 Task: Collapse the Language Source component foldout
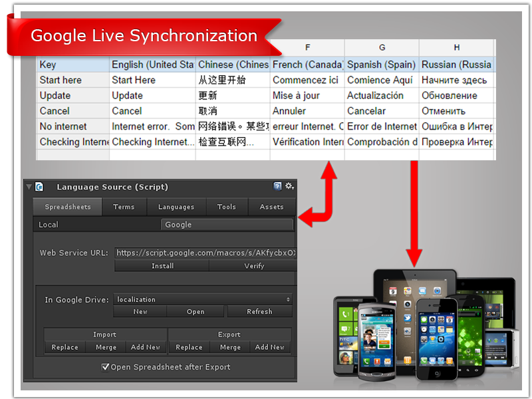(x=29, y=188)
